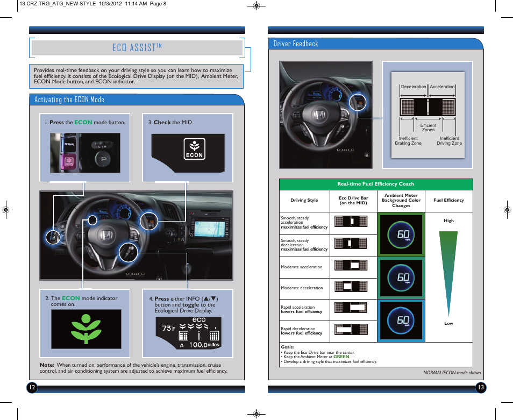
Task: Click the 'Deceleration' label in the diagram
Action: point(414,87)
